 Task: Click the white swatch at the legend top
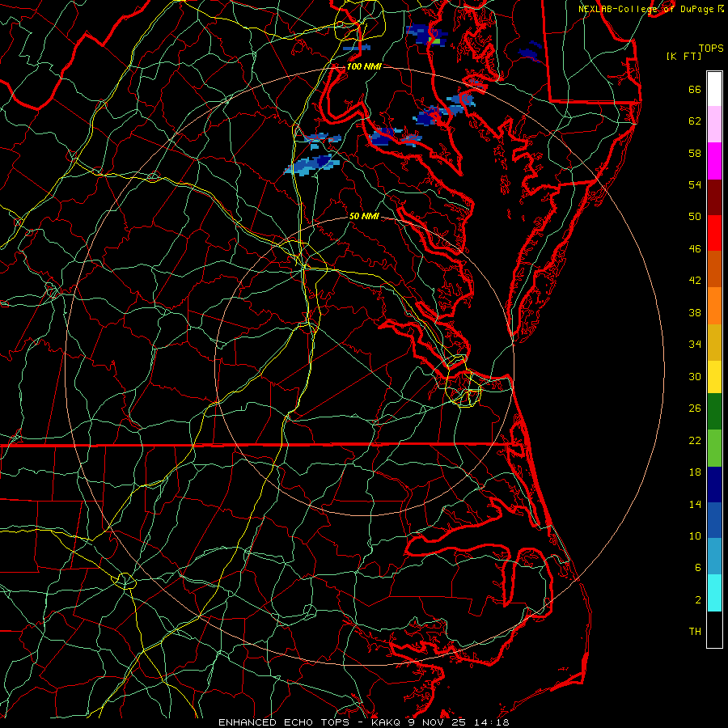click(714, 89)
